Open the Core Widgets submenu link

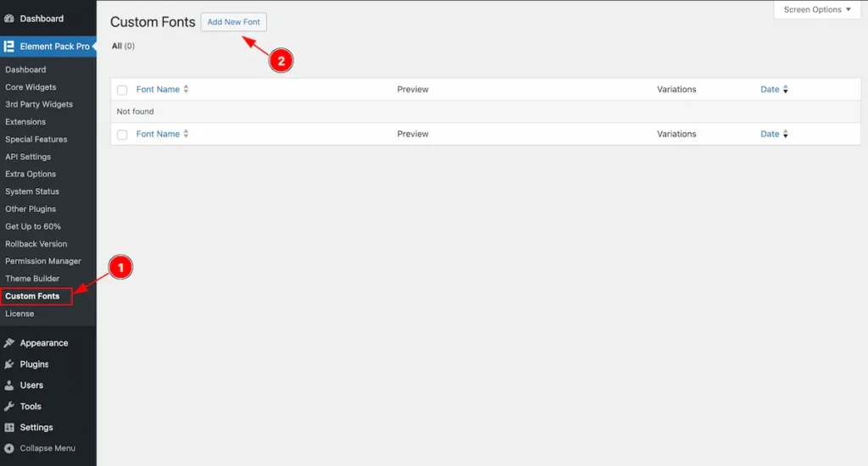pyautogui.click(x=31, y=87)
